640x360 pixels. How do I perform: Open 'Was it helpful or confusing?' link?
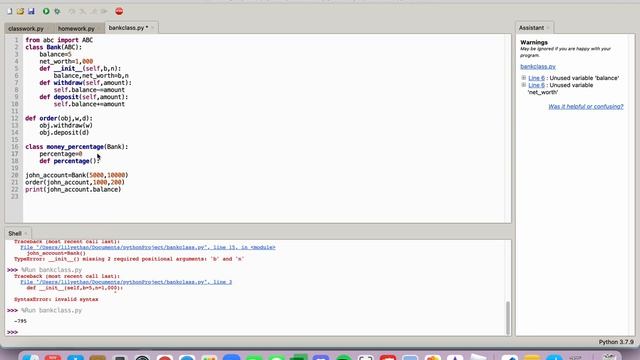586,107
